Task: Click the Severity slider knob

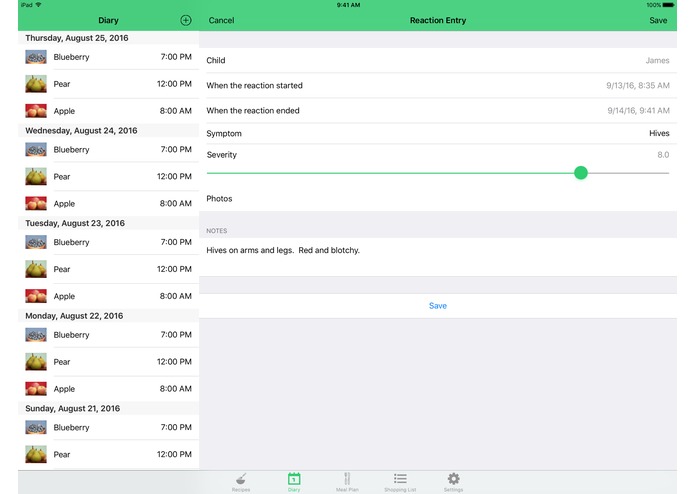Action: tap(581, 173)
